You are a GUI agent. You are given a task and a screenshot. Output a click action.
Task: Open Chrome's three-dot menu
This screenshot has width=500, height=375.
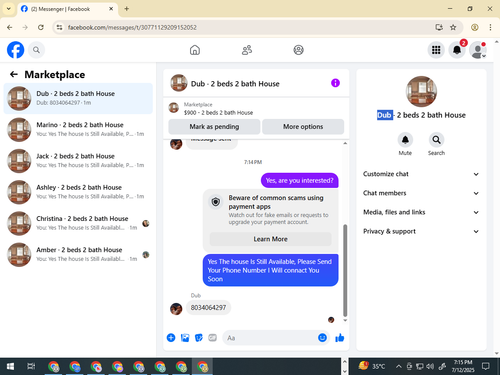click(490, 27)
